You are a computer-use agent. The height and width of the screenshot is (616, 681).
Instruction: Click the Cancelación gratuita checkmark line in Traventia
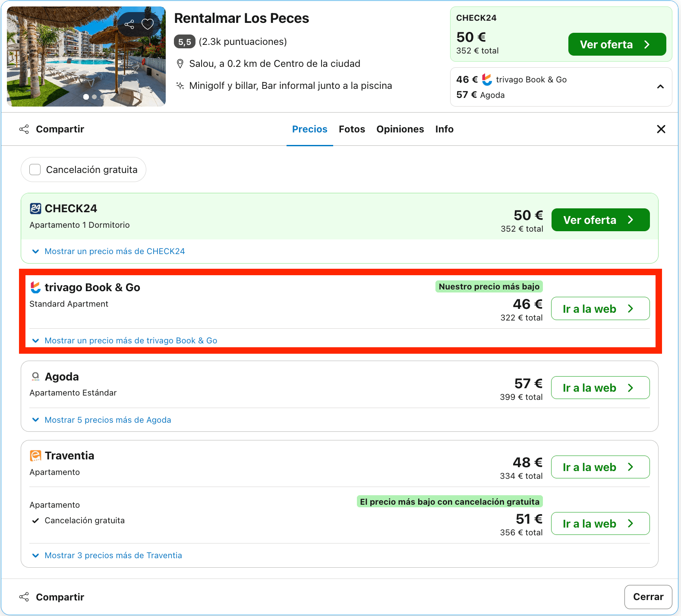tap(78, 521)
